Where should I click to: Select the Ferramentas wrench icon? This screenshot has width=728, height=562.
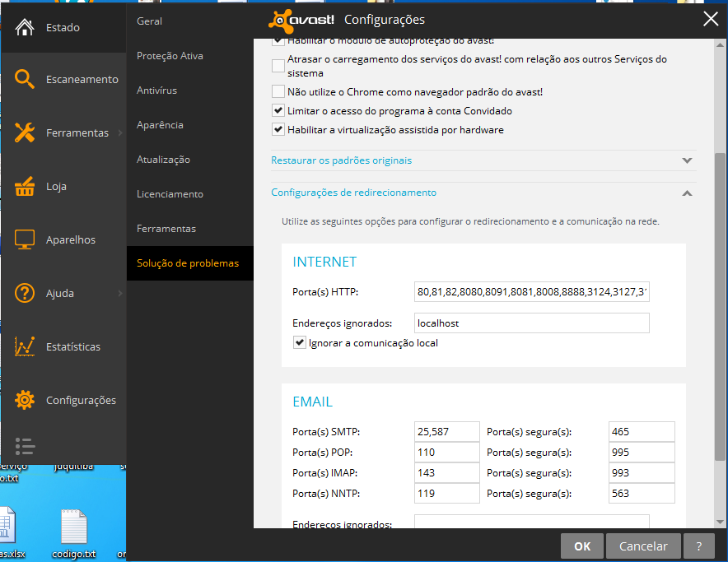click(x=25, y=132)
